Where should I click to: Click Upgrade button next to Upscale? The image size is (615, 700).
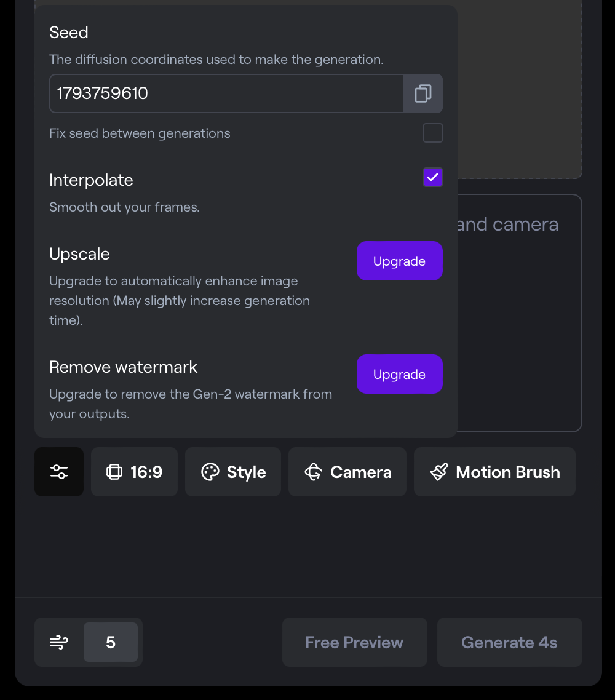pos(399,261)
